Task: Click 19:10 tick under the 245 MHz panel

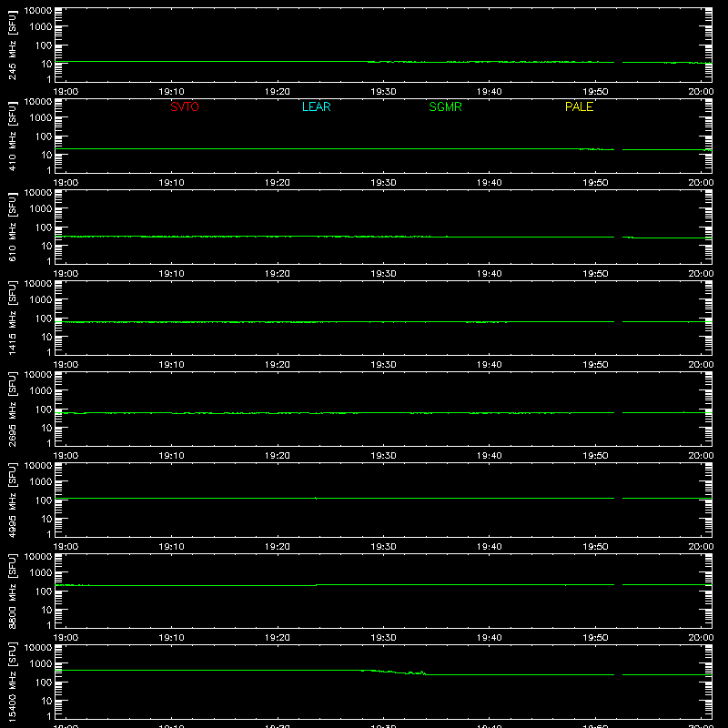Action: coord(171,92)
